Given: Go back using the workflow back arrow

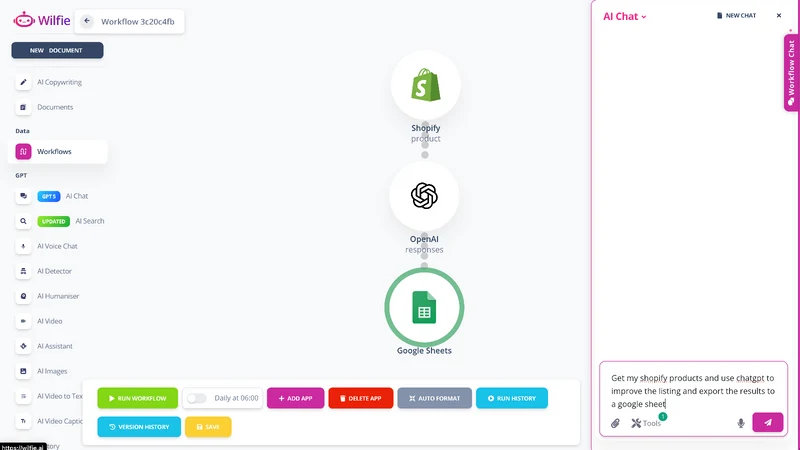Looking at the screenshot, I should (x=87, y=21).
